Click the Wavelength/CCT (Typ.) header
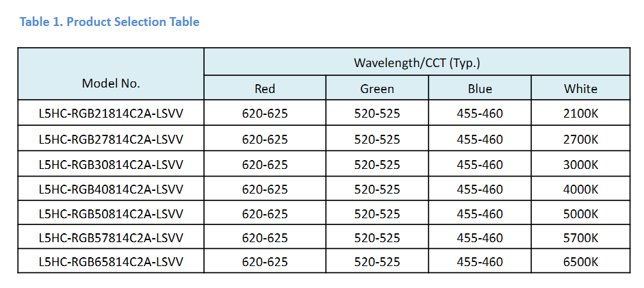 coord(417,63)
